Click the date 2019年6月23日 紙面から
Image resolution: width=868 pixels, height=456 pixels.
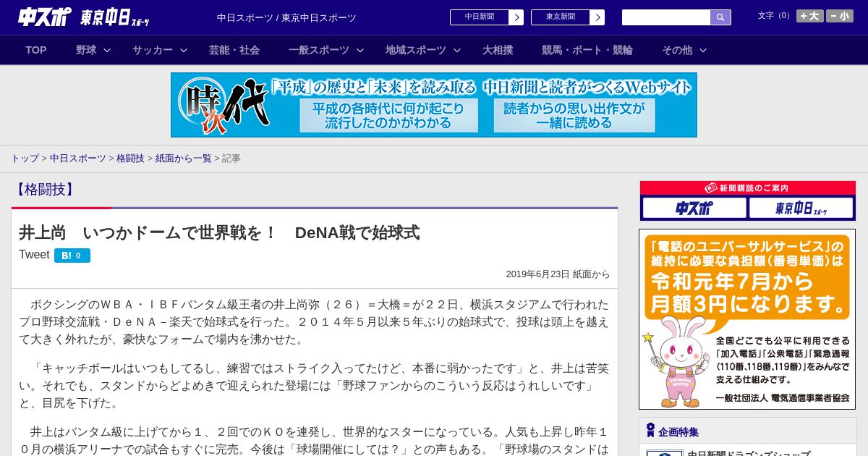tap(558, 274)
